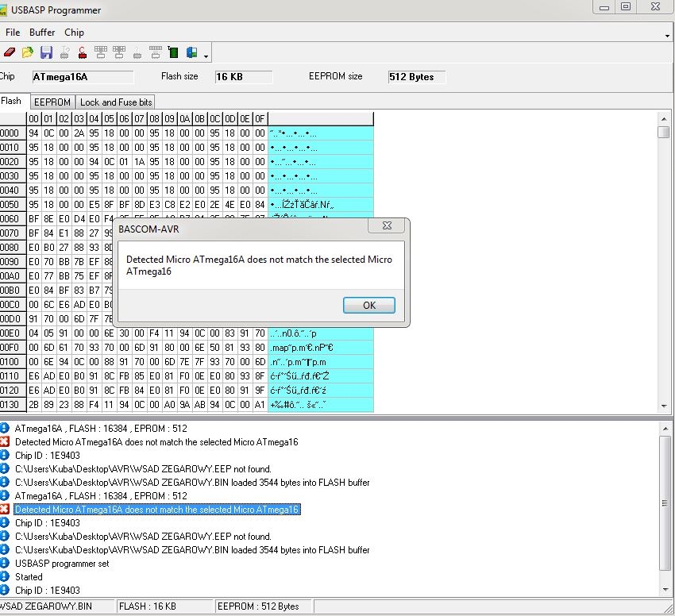
Task: Click the hex view scrollbar thumb
Action: point(664,132)
